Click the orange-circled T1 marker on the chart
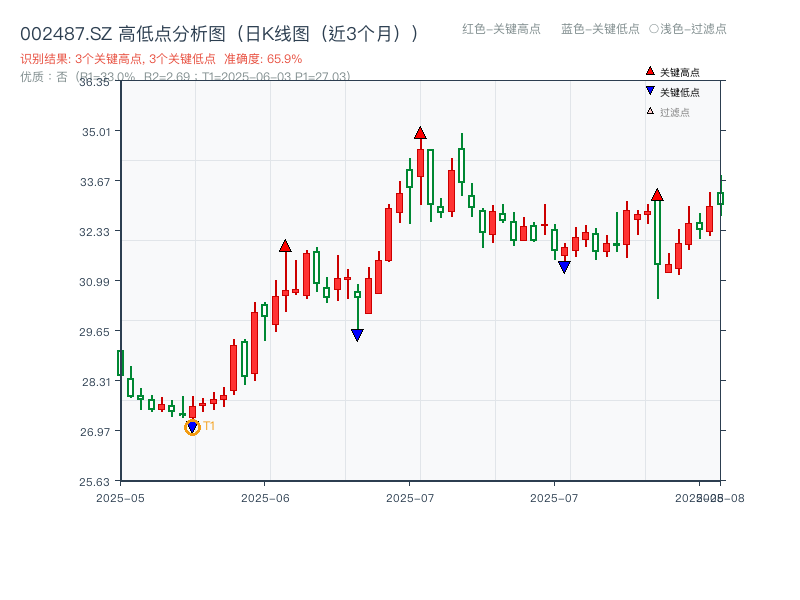 tap(192, 427)
